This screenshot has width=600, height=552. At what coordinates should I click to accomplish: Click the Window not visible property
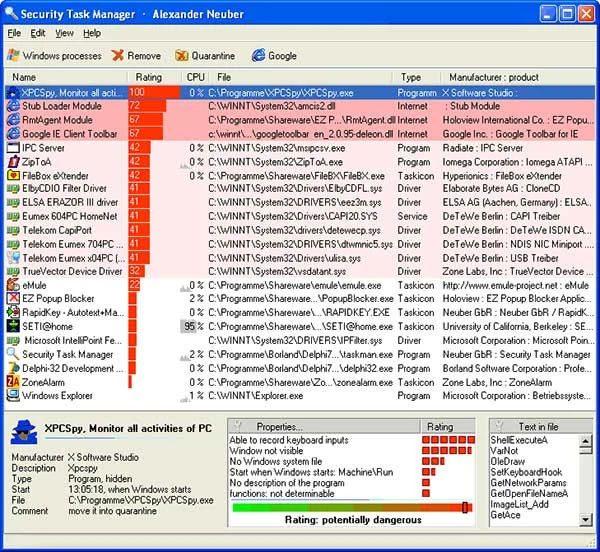coord(266,451)
